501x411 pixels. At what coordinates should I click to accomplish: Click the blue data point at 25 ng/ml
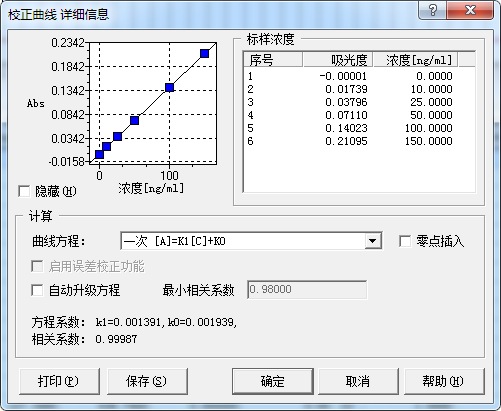tap(117, 136)
